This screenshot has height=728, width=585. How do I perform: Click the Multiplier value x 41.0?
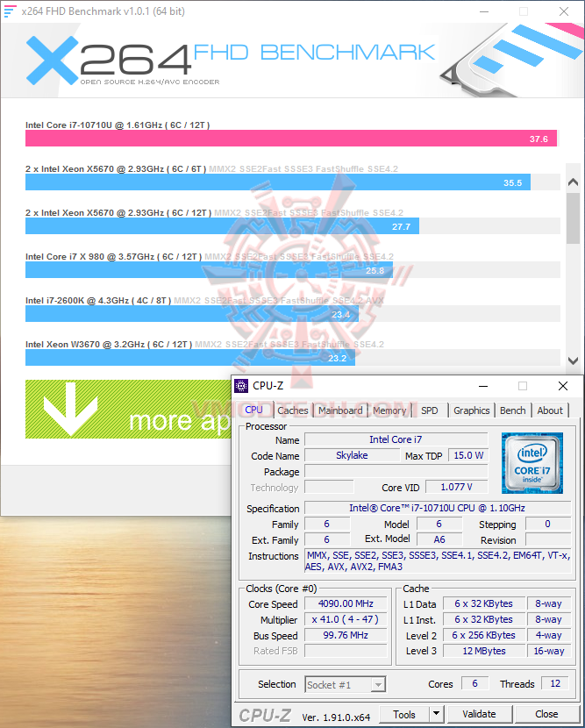click(x=346, y=619)
